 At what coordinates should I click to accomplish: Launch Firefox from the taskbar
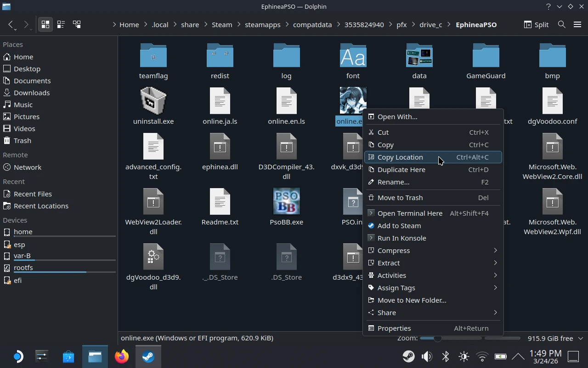click(122, 356)
